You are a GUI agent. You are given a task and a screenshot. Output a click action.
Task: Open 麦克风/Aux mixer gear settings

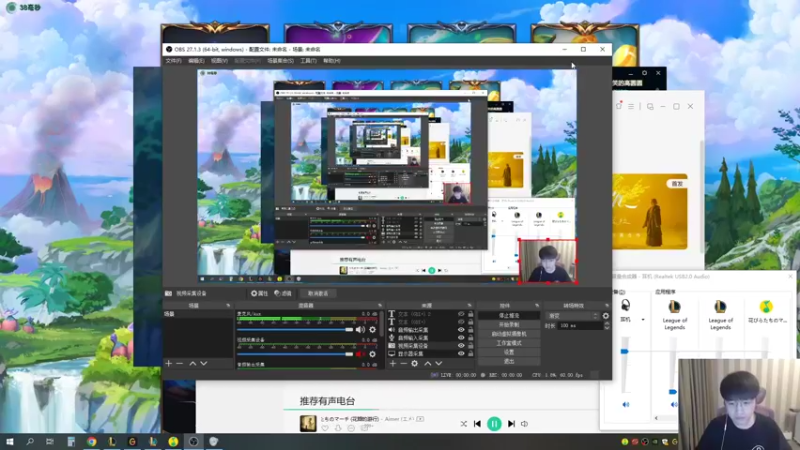[372, 330]
